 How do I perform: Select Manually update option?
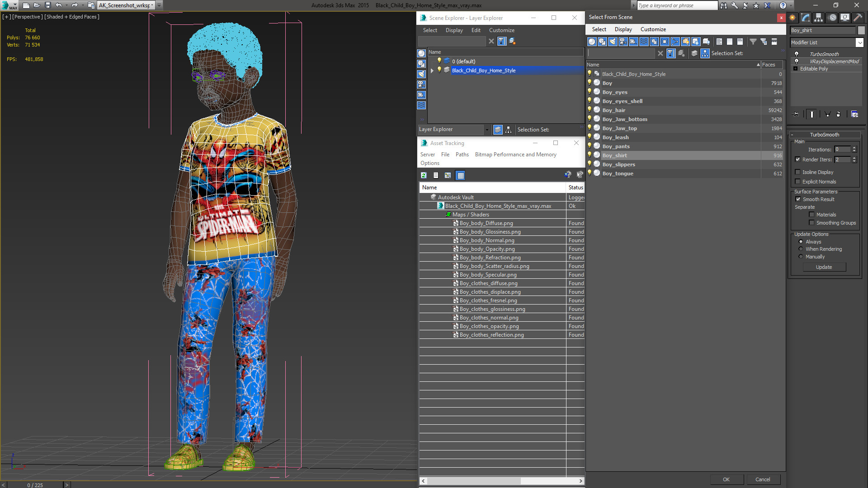801,257
